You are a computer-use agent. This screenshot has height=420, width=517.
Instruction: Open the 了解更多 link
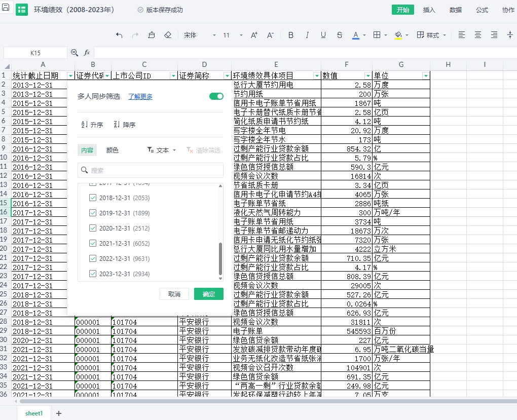click(x=140, y=97)
